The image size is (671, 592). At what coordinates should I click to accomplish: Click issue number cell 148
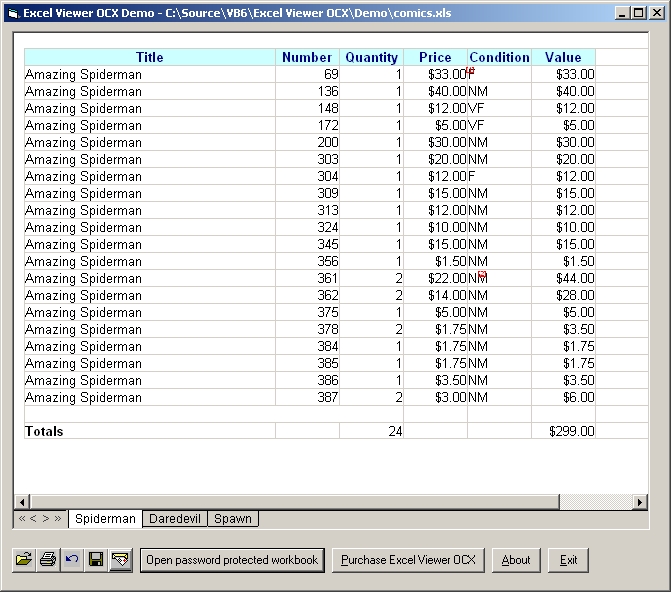pyautogui.click(x=307, y=108)
